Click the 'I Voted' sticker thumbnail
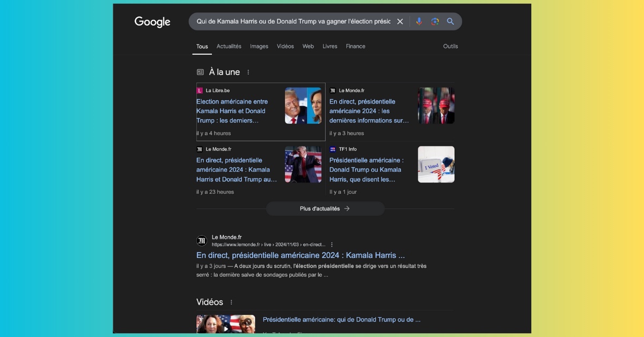 pyautogui.click(x=436, y=164)
